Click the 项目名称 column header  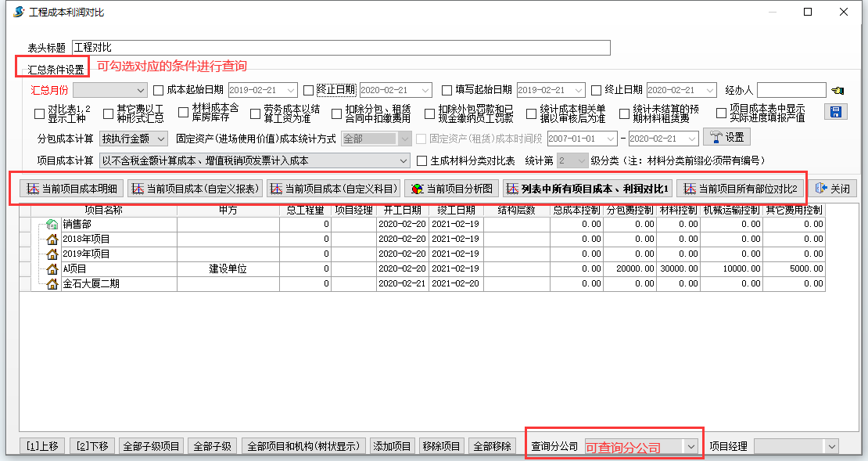[104, 211]
